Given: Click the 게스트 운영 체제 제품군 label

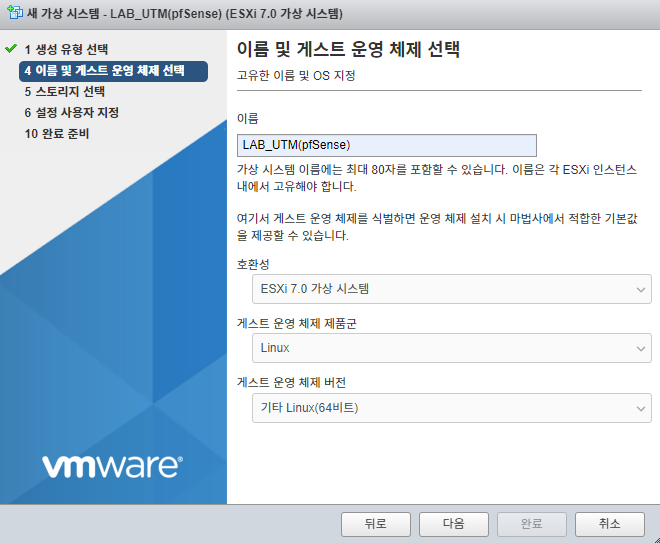Looking at the screenshot, I should (x=296, y=323).
